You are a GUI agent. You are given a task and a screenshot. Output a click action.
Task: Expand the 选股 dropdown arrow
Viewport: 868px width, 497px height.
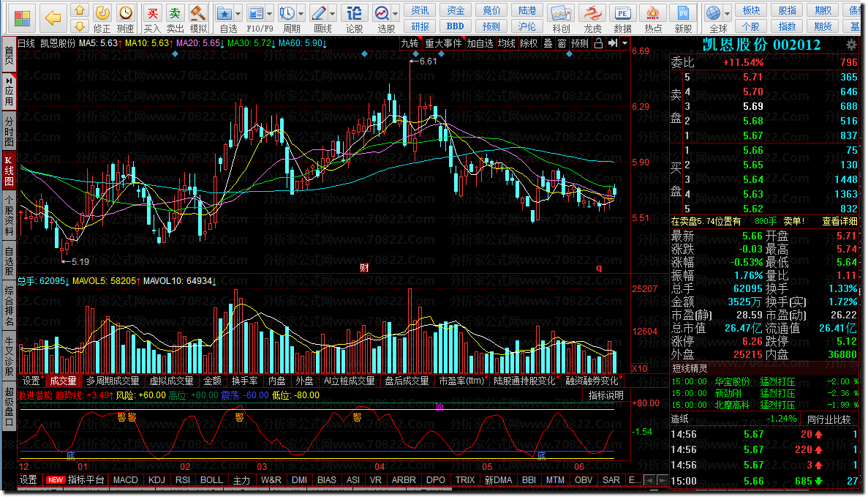[x=396, y=14]
